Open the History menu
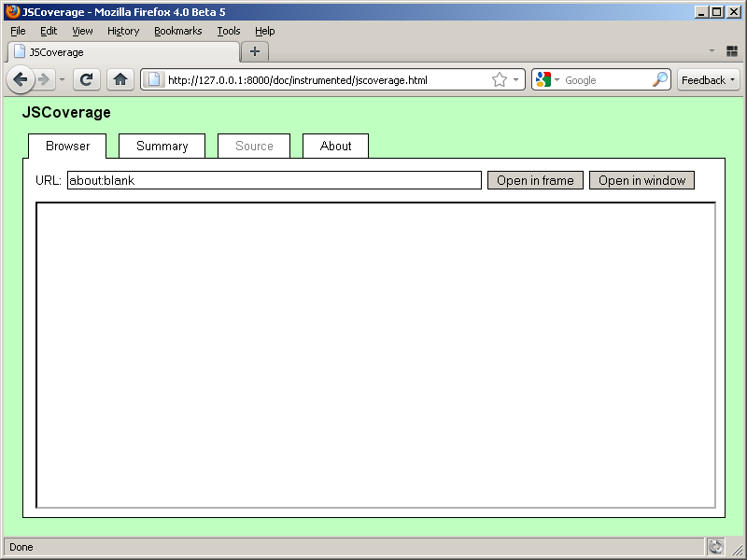This screenshot has height=560, width=747. [x=123, y=31]
